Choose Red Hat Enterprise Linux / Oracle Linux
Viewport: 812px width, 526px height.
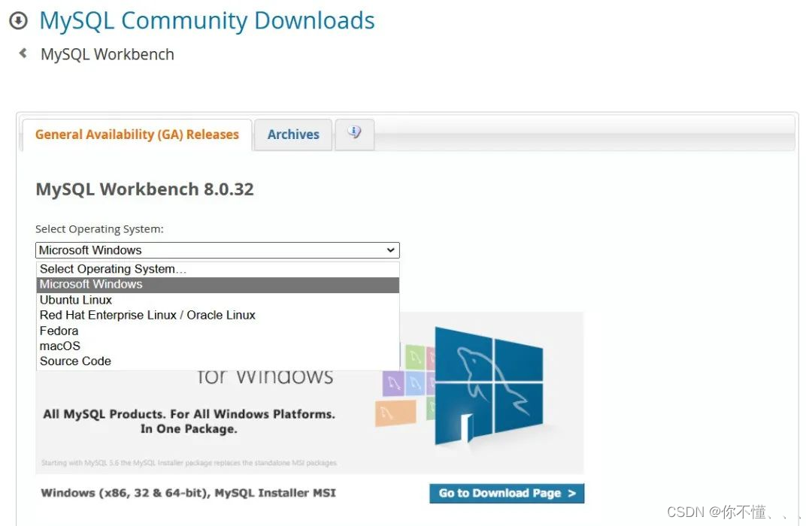(217, 316)
